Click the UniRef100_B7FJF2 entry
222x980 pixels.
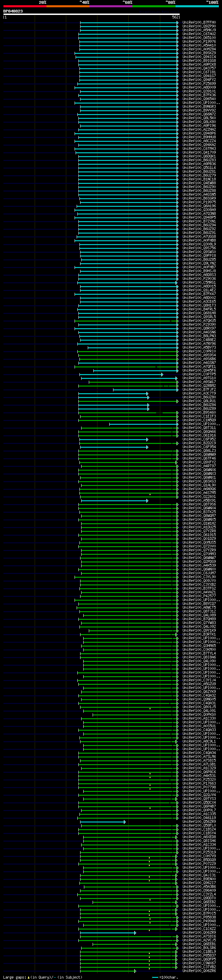(x=199, y=390)
